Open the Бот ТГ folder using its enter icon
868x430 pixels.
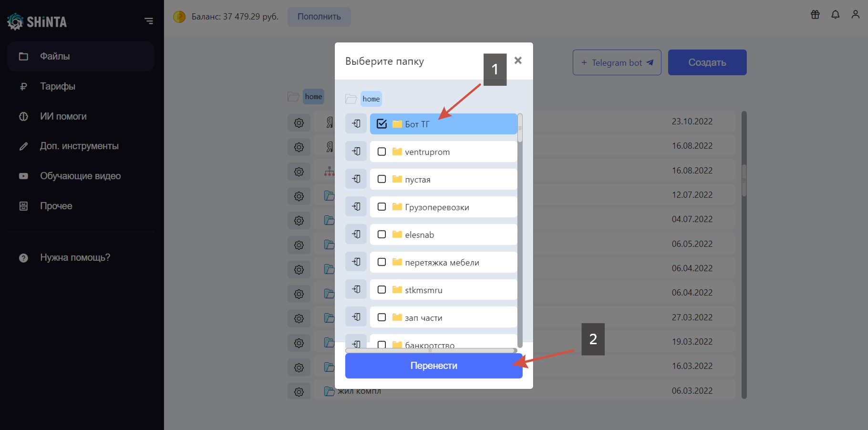[356, 124]
